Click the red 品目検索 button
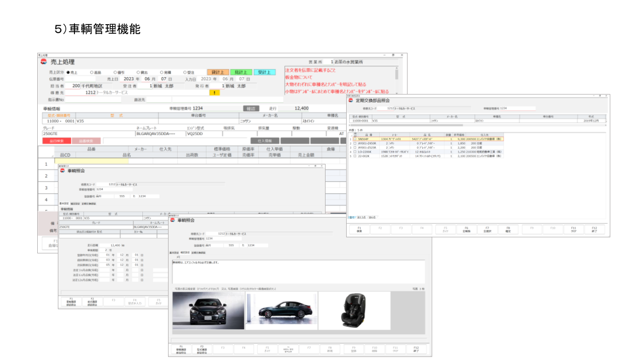Screen dimensions: 644x362 click(x=56, y=141)
